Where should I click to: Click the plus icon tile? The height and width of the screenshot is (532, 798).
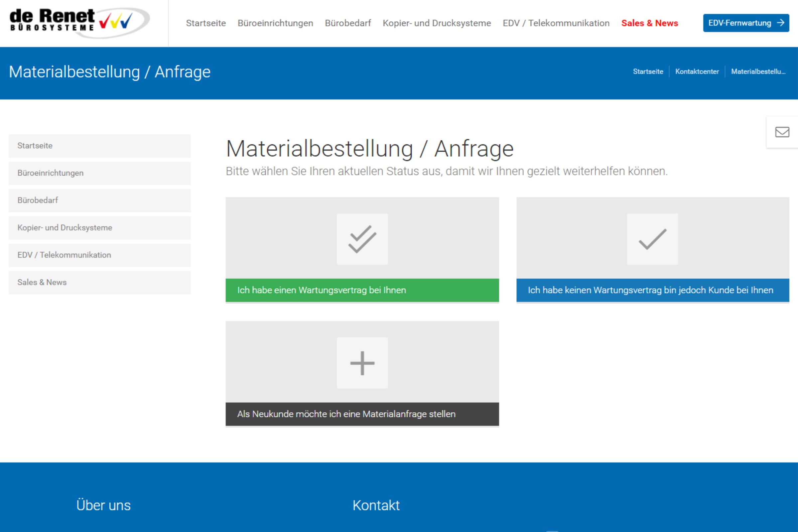(x=362, y=363)
